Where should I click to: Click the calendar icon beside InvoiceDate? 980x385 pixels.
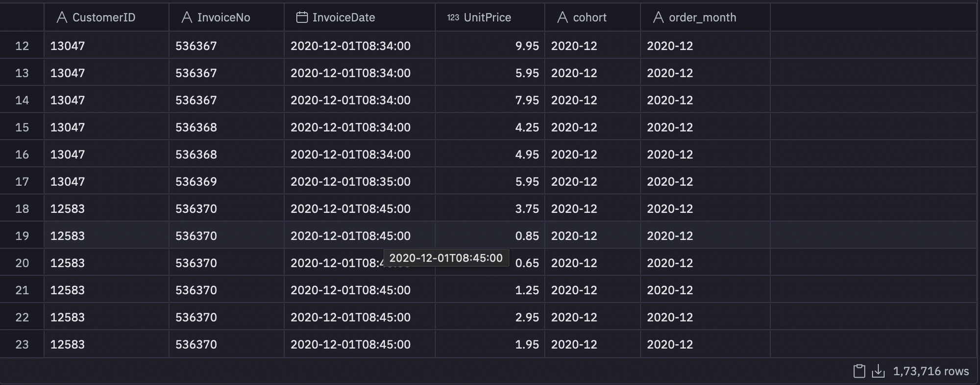pyautogui.click(x=302, y=18)
